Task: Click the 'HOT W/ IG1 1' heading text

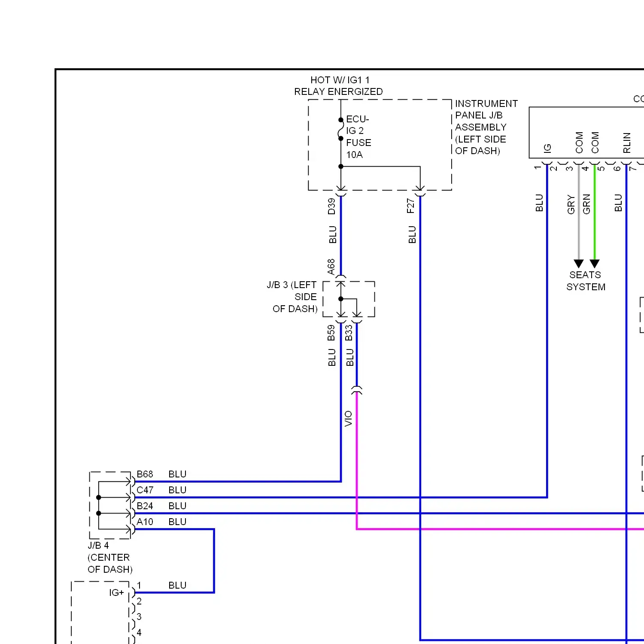Action: [340, 80]
